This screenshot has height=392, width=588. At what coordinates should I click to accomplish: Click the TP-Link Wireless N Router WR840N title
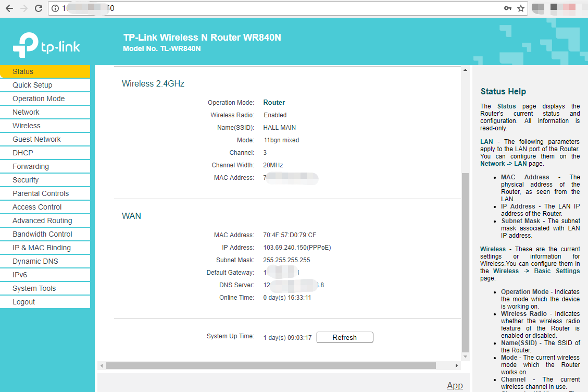point(202,38)
